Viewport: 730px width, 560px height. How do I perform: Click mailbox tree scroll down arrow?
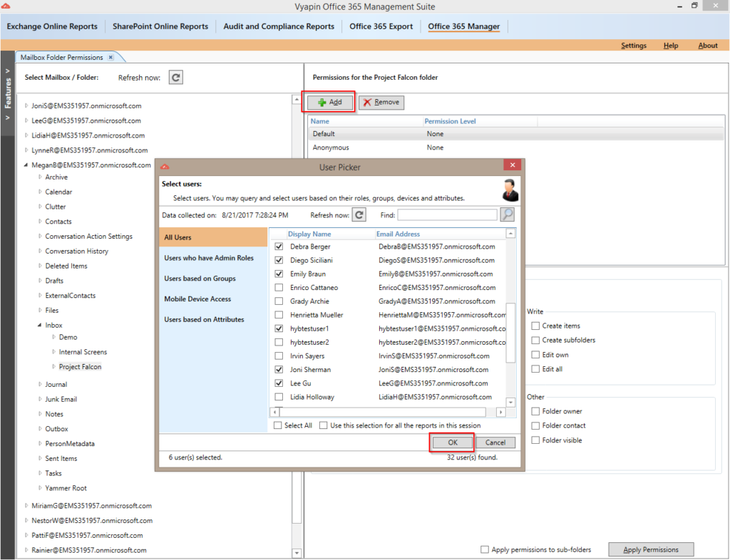(x=297, y=553)
